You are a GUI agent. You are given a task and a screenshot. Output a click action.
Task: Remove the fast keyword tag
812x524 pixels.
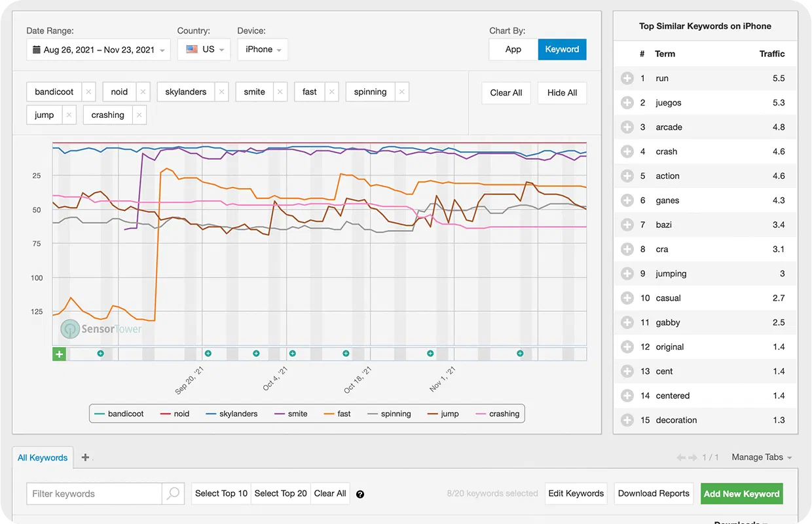click(332, 92)
